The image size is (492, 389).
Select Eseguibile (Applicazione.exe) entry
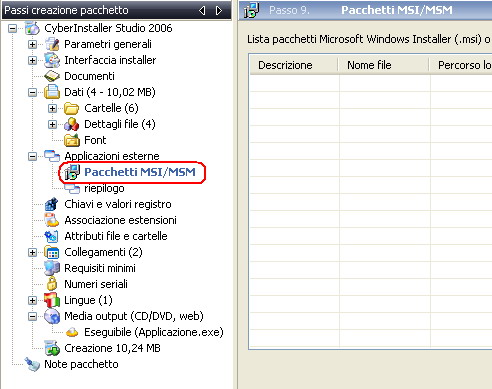154,332
